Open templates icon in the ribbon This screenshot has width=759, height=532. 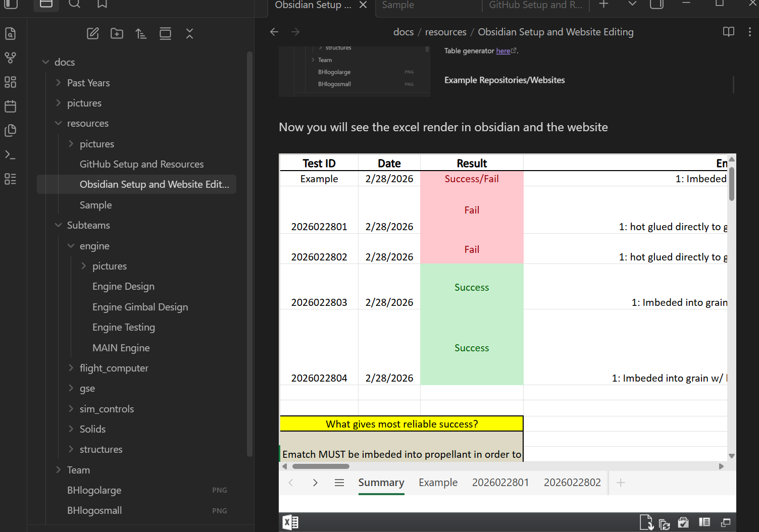pyautogui.click(x=10, y=130)
